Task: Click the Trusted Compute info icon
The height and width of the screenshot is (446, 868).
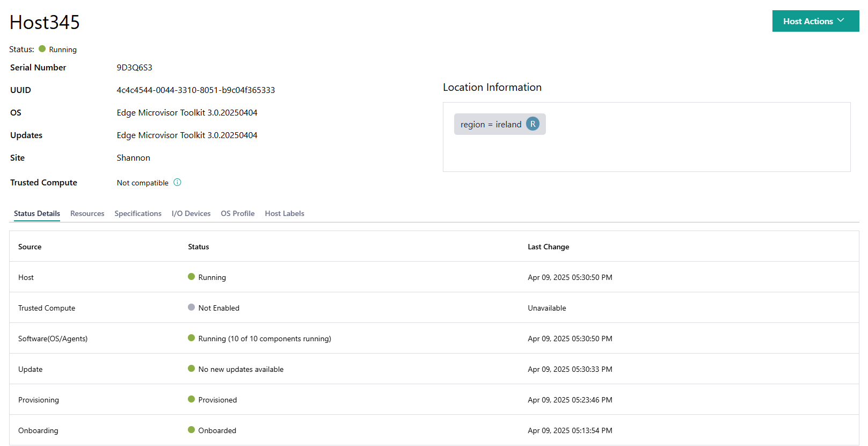Action: click(177, 183)
